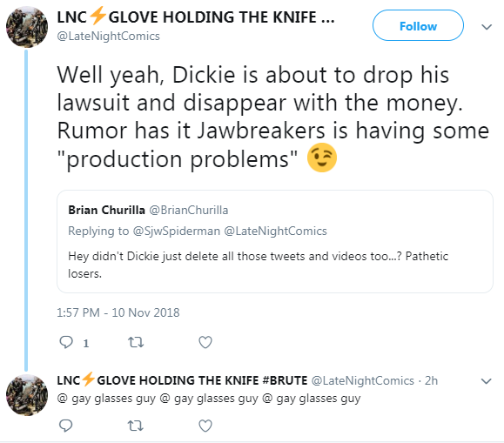Retweet the gay glasses guy reply

click(x=136, y=426)
